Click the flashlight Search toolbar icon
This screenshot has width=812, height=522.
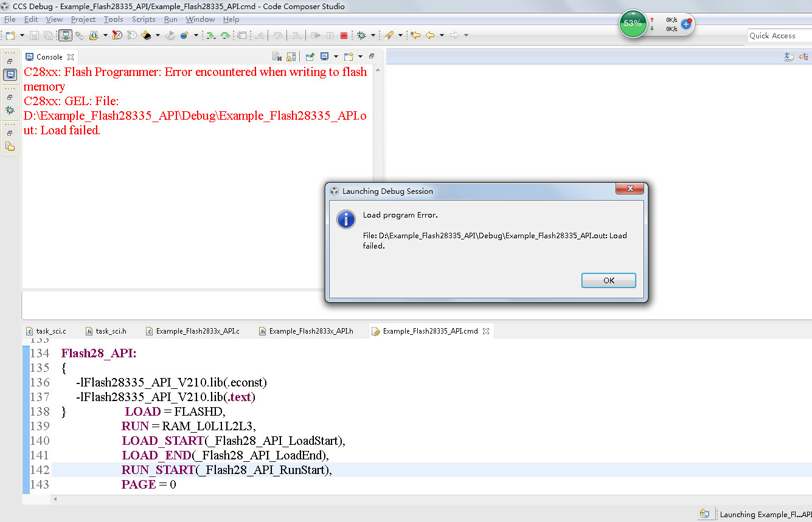pyautogui.click(x=389, y=35)
